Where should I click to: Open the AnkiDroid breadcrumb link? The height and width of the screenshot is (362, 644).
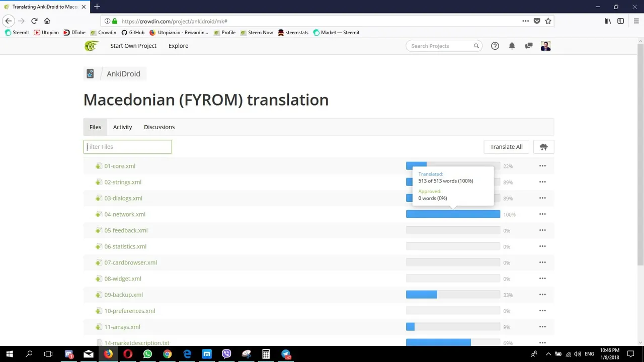coord(123,74)
